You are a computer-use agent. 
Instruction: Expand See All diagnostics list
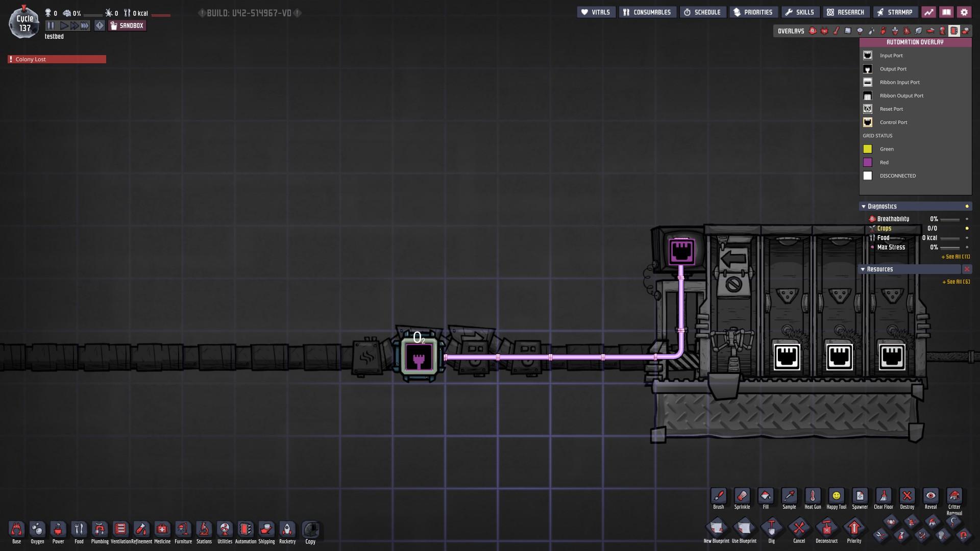point(955,257)
